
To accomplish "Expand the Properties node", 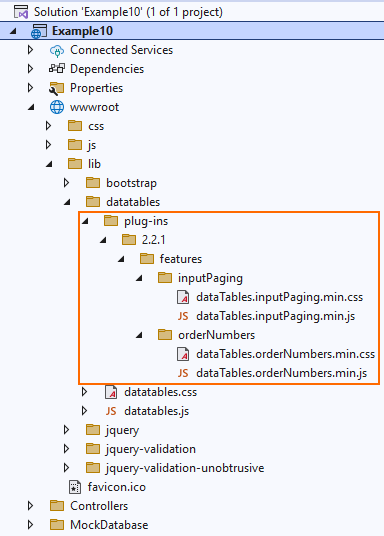I will [30, 88].
